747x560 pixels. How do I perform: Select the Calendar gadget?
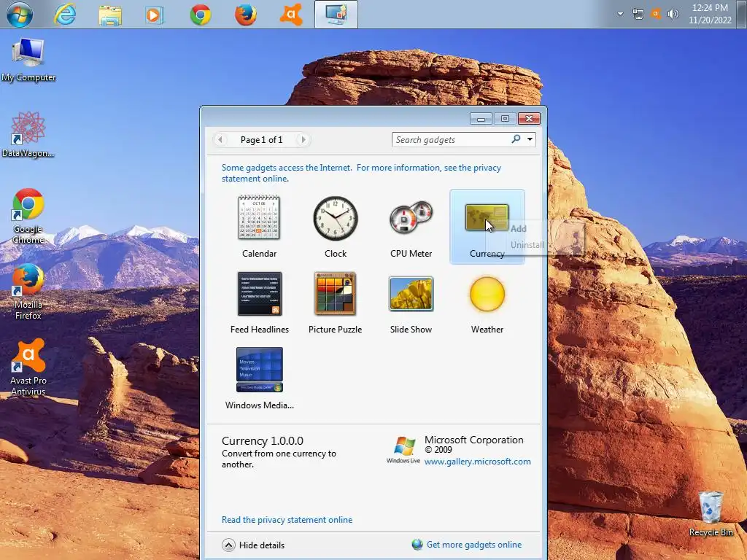259,226
